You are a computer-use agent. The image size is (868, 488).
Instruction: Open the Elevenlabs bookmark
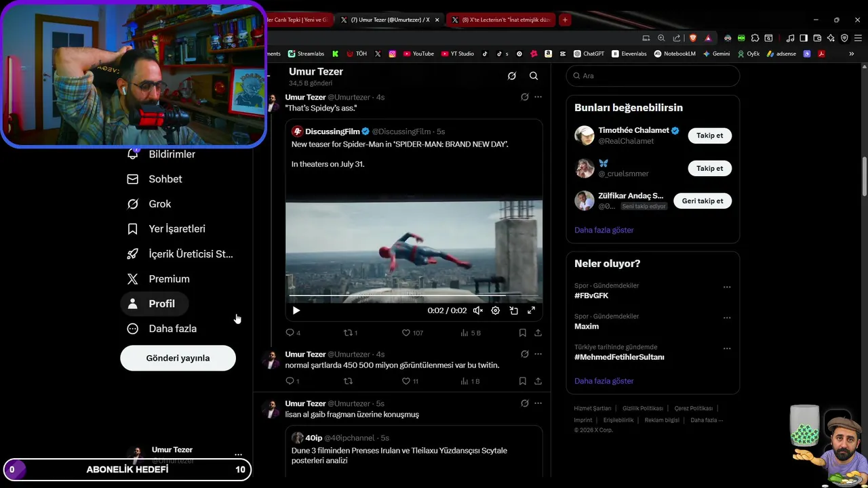point(629,54)
